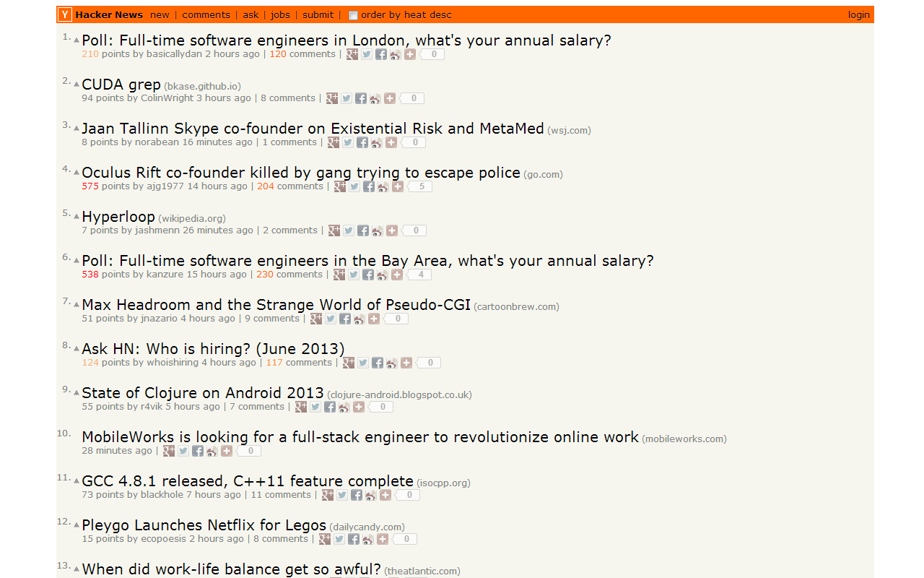
Task: Share Oculus Rift story on Twitter
Action: (x=354, y=186)
